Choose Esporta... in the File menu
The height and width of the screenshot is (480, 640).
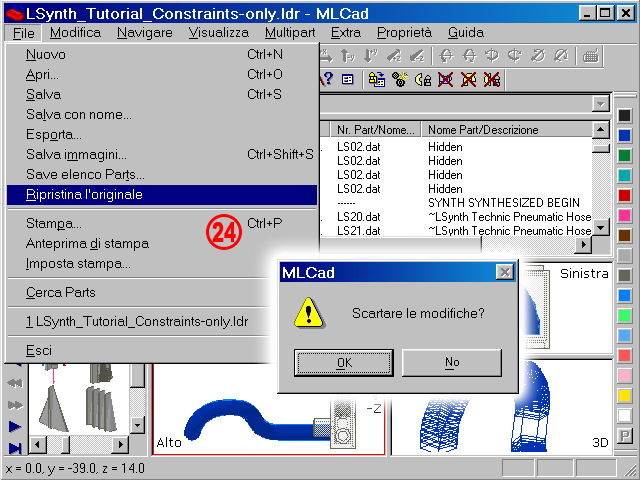point(162,134)
